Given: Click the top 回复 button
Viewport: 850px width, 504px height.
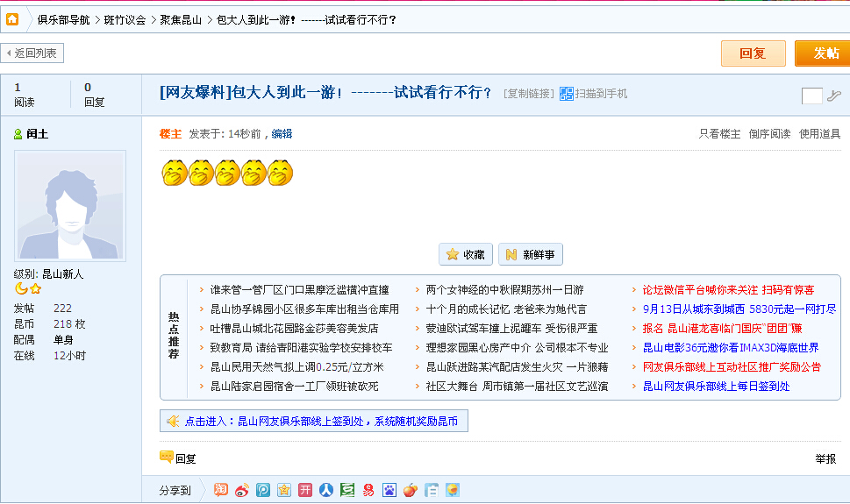Looking at the screenshot, I should pos(753,53).
